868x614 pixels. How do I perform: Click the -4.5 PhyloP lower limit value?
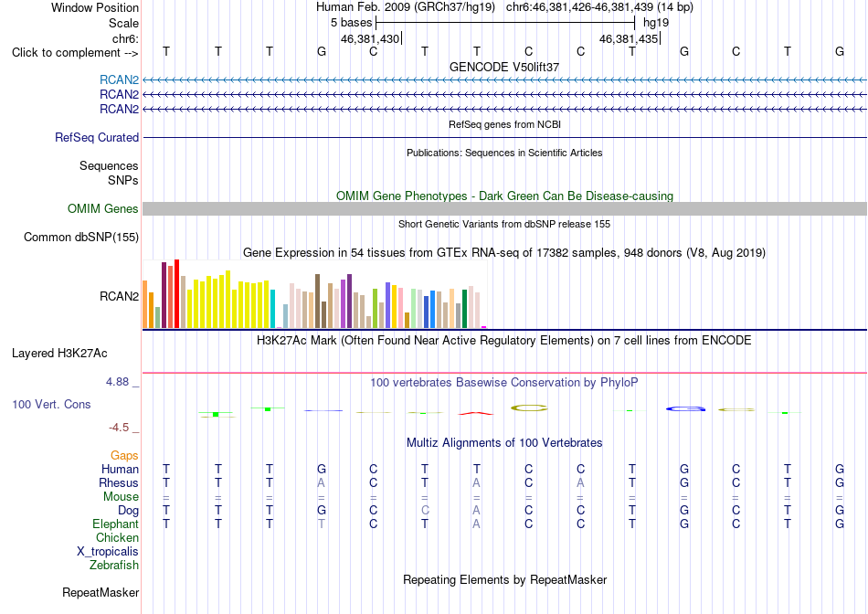pyautogui.click(x=119, y=428)
